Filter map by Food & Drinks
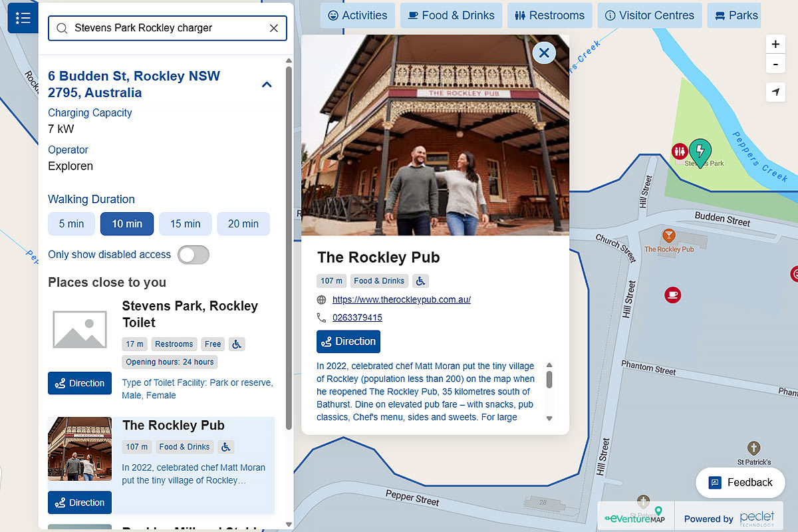The image size is (798, 532). pyautogui.click(x=452, y=15)
